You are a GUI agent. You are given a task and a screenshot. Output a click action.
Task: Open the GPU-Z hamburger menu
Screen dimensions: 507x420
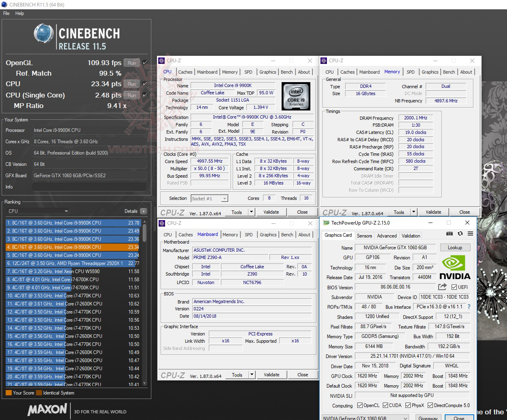pyautogui.click(x=470, y=233)
